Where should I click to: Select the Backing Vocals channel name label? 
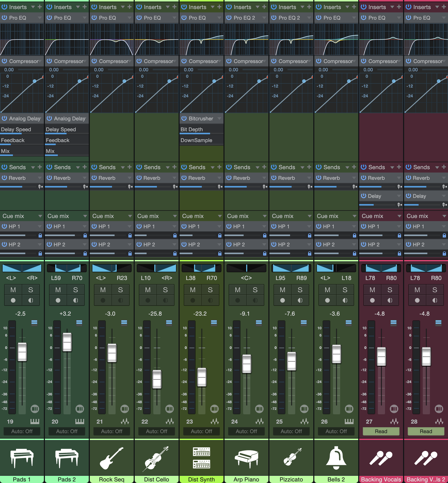point(381,479)
